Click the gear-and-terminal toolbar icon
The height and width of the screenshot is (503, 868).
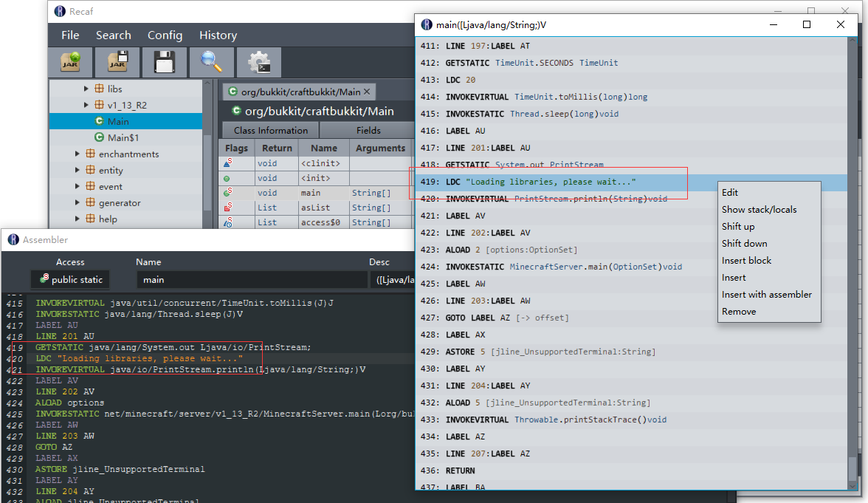point(258,62)
